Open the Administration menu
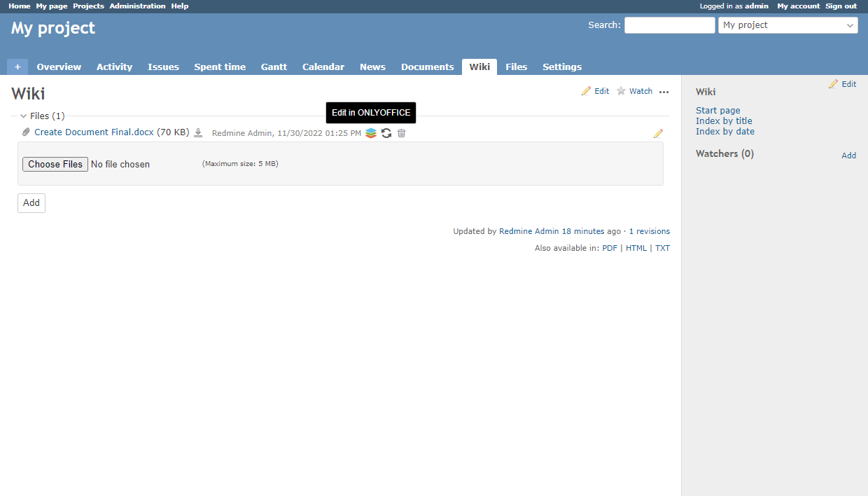 point(137,6)
